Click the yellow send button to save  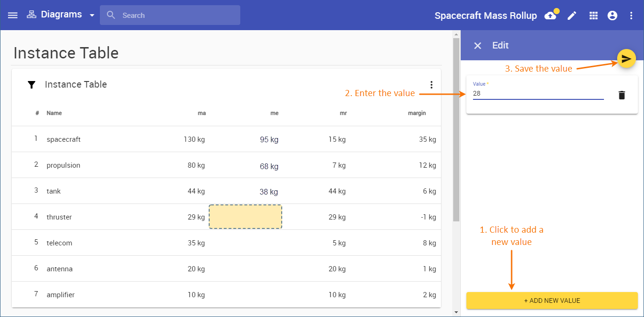tap(626, 58)
